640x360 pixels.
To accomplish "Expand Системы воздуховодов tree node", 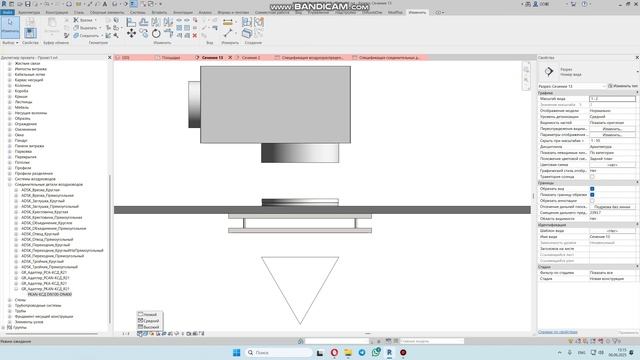I will tap(10, 179).
